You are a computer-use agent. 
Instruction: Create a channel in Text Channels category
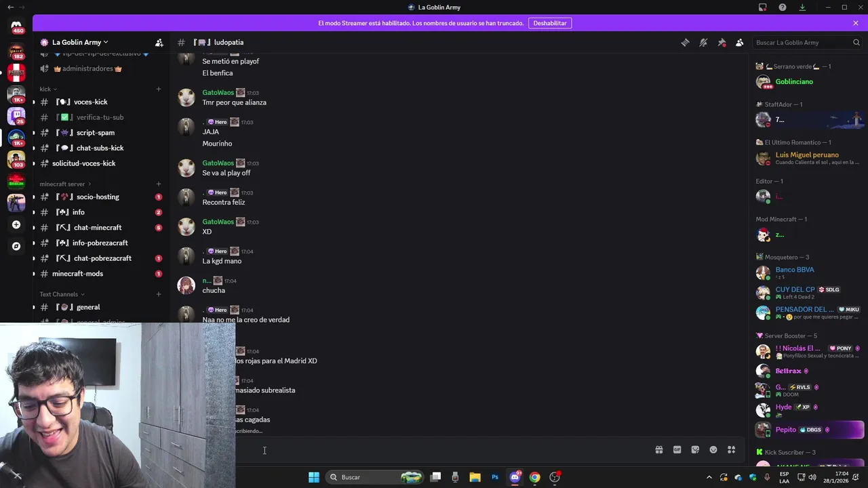click(x=159, y=294)
